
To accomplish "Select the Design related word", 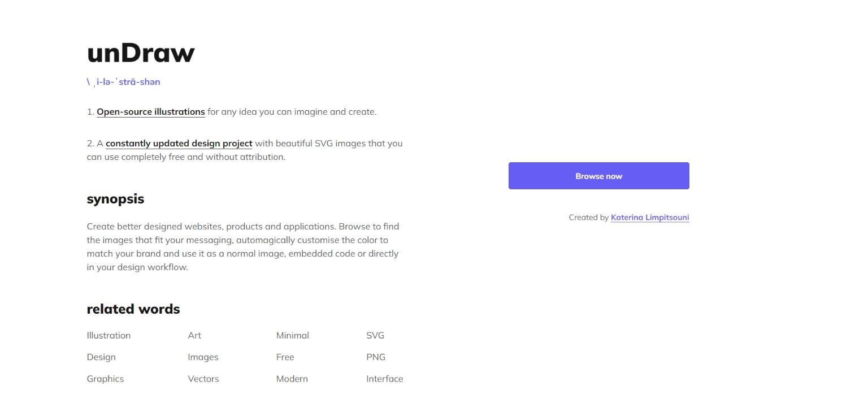I will (101, 357).
